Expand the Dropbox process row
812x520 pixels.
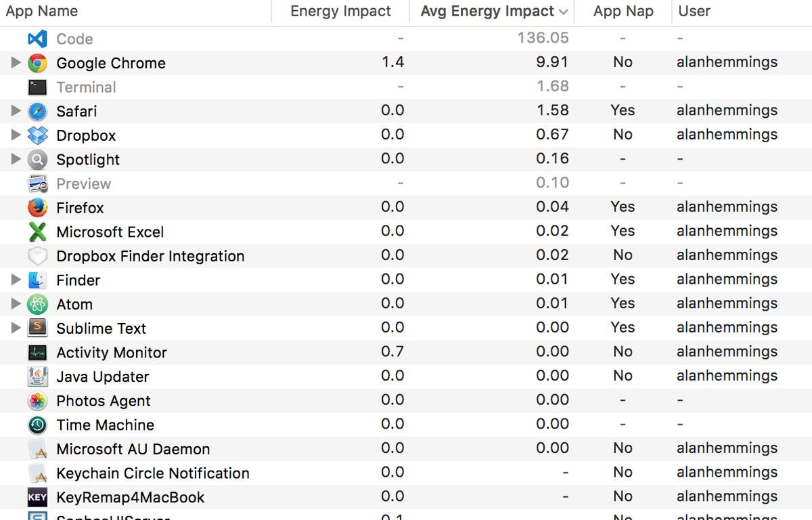16,135
